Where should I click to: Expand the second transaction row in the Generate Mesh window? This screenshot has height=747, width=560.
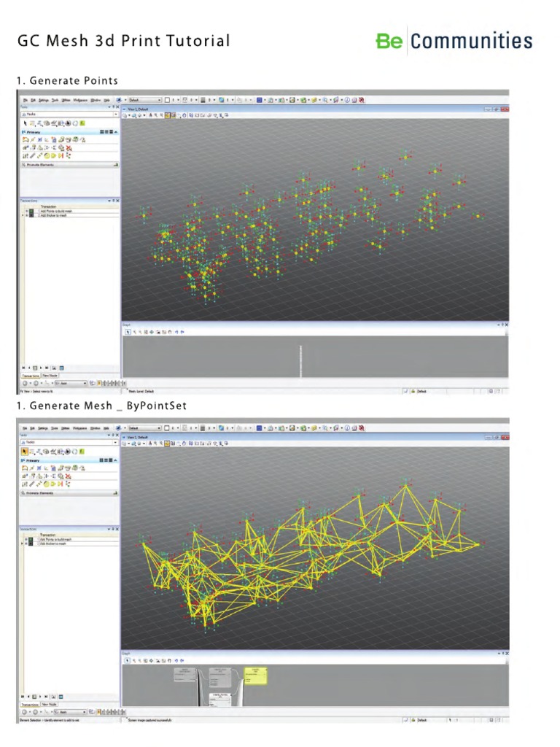click(x=27, y=543)
